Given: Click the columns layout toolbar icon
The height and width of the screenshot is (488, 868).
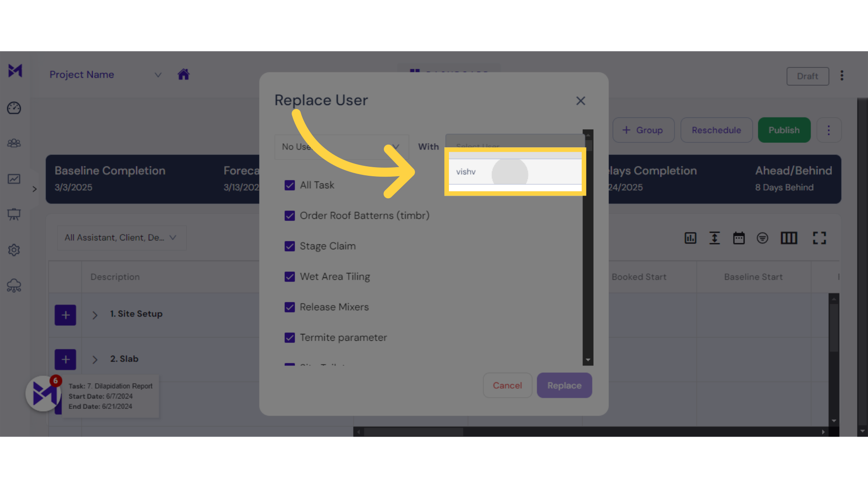Looking at the screenshot, I should (789, 238).
